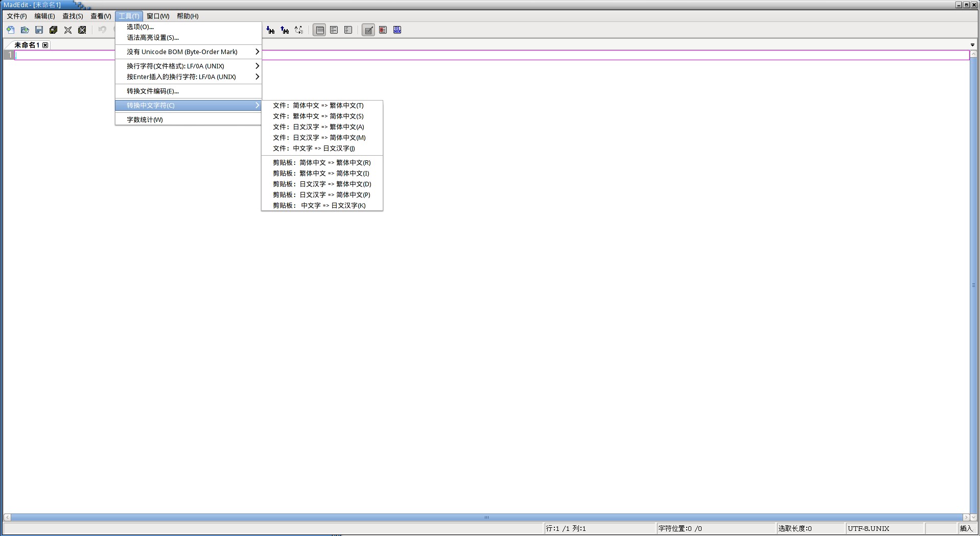Click the Undo toolbar icon
980x536 pixels.
coord(102,30)
